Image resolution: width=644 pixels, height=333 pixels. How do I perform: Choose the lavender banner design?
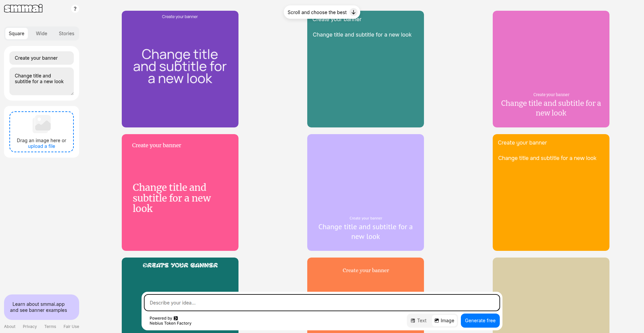click(x=366, y=192)
